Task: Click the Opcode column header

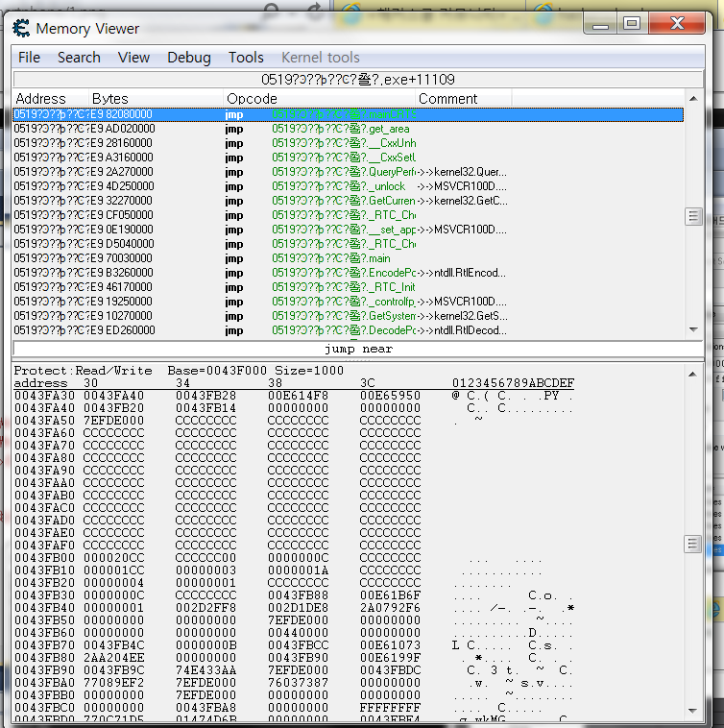Action: coord(252,99)
